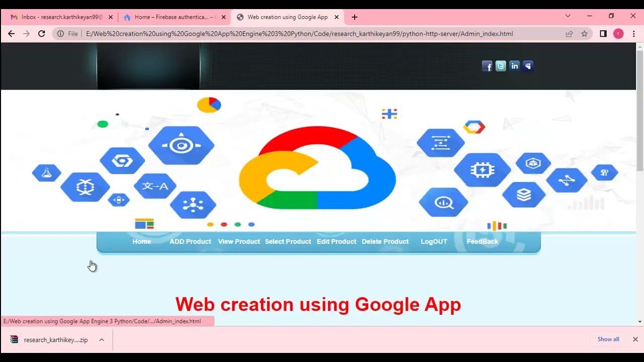Open the LinkedIn social icon
The width and height of the screenshot is (644, 362).
coord(514,66)
